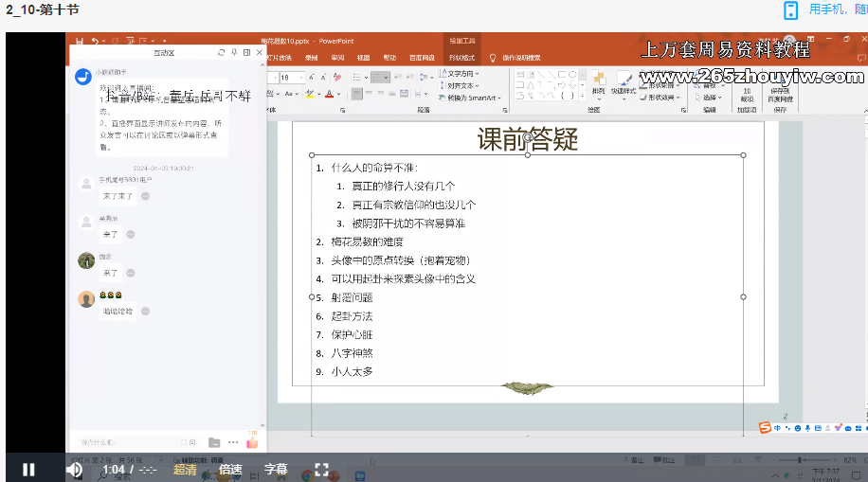The height and width of the screenshot is (482, 868).
Task: Apply the red font color swatch
Action: [330, 94]
